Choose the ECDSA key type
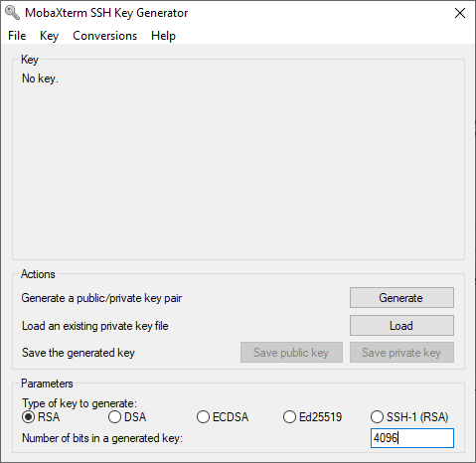The height and width of the screenshot is (463, 476). pyautogui.click(x=223, y=417)
